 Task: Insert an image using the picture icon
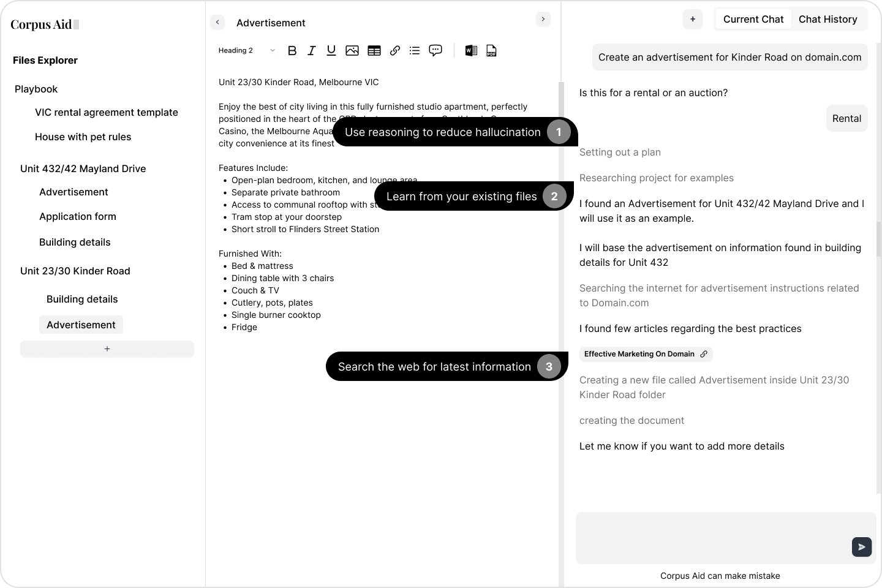click(352, 51)
